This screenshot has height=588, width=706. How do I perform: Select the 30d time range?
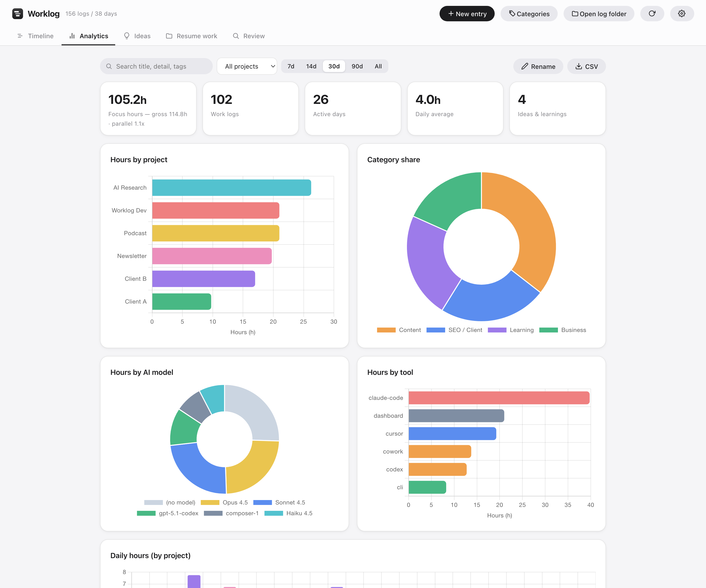point(334,67)
